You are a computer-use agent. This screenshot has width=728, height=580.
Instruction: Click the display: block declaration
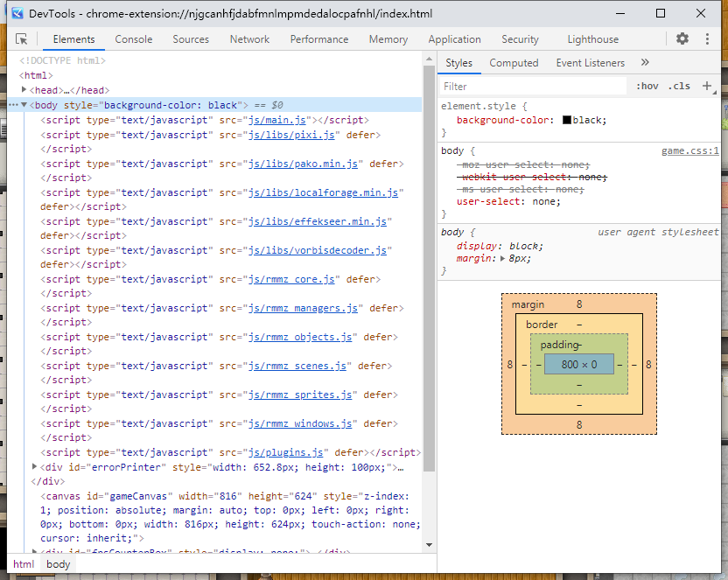click(x=500, y=246)
